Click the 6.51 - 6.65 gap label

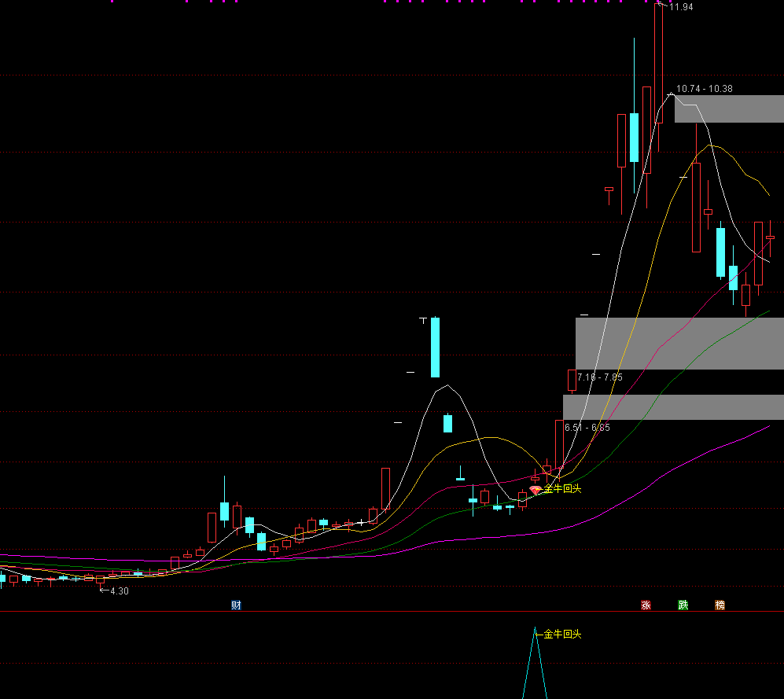tap(587, 428)
